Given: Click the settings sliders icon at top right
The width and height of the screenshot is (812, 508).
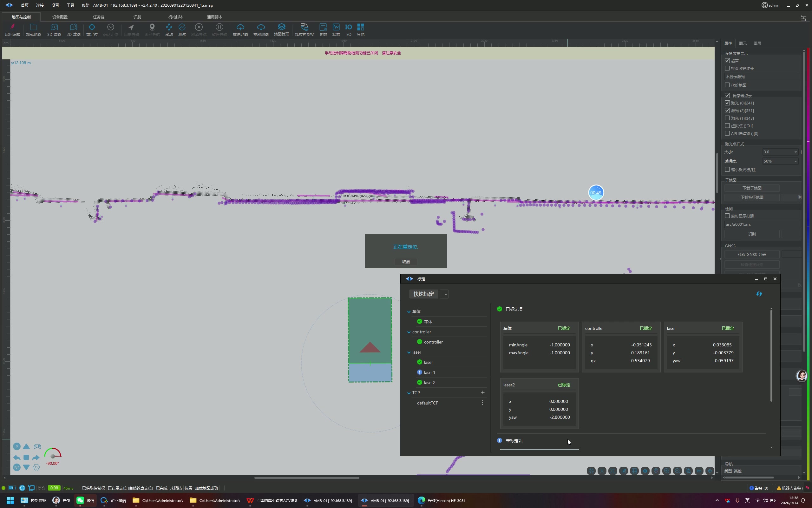Looking at the screenshot, I should tap(803, 18).
